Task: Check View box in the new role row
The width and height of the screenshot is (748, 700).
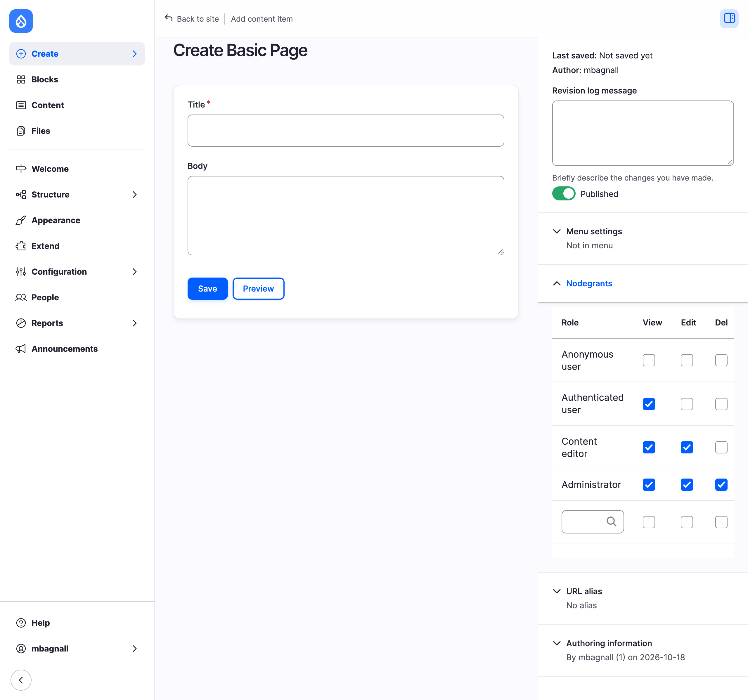Action: point(649,522)
